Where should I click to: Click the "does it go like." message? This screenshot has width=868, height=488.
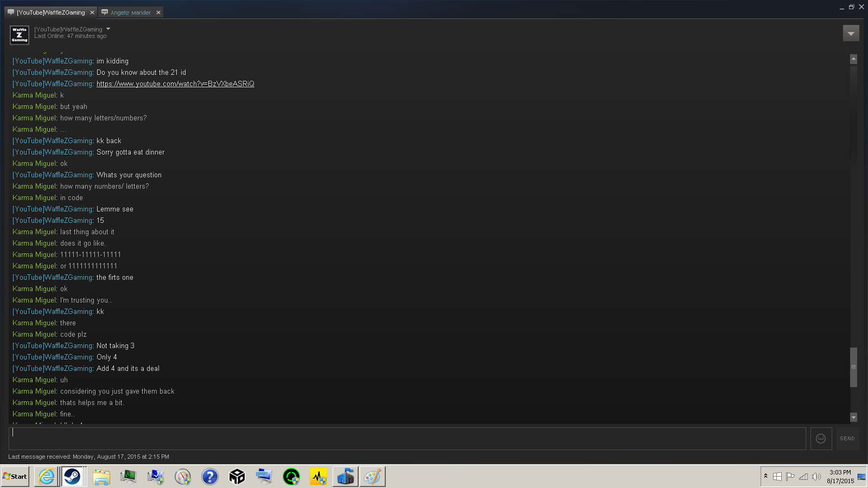[x=83, y=243]
